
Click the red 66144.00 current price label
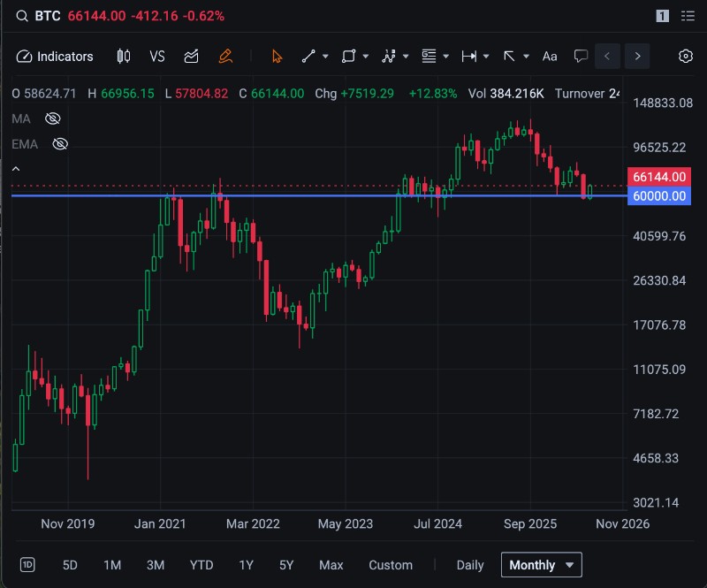(658, 177)
